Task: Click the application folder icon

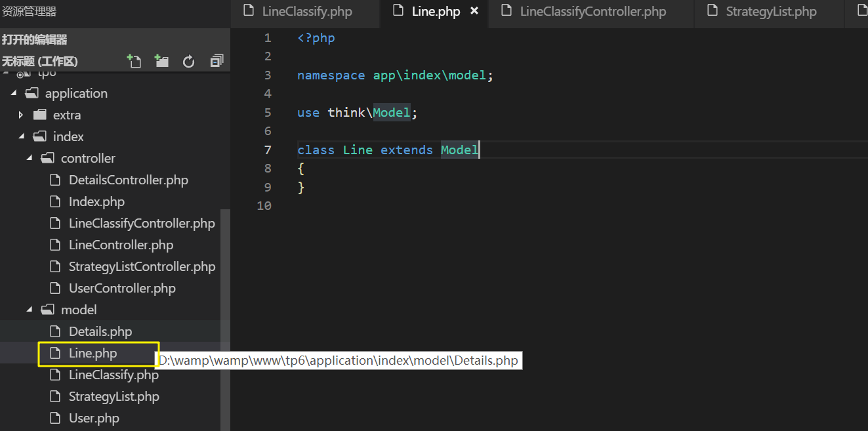Action: (x=31, y=93)
